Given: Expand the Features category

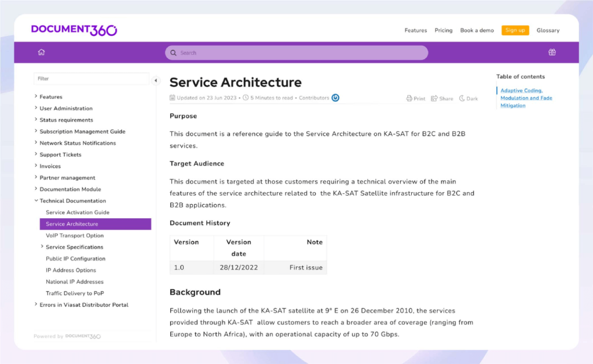Looking at the screenshot, I should pos(36,97).
